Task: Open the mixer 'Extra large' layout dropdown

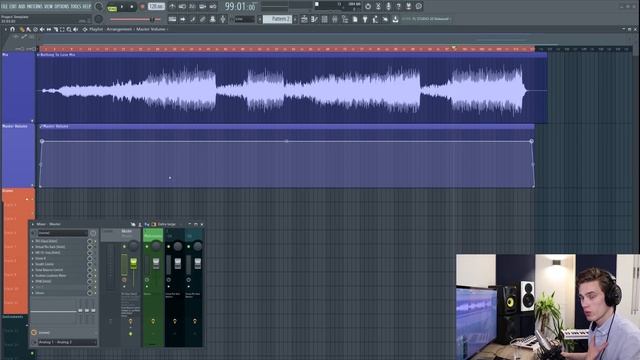Action: 167,224
